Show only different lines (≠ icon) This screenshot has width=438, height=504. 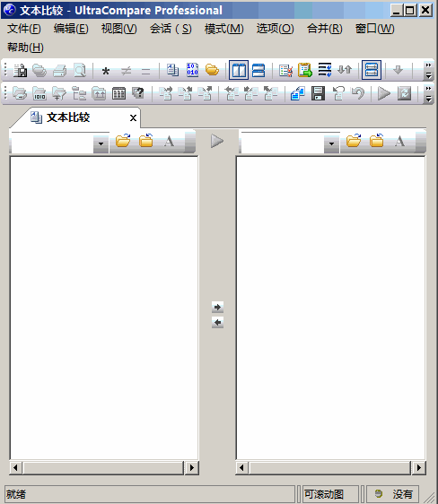126,71
